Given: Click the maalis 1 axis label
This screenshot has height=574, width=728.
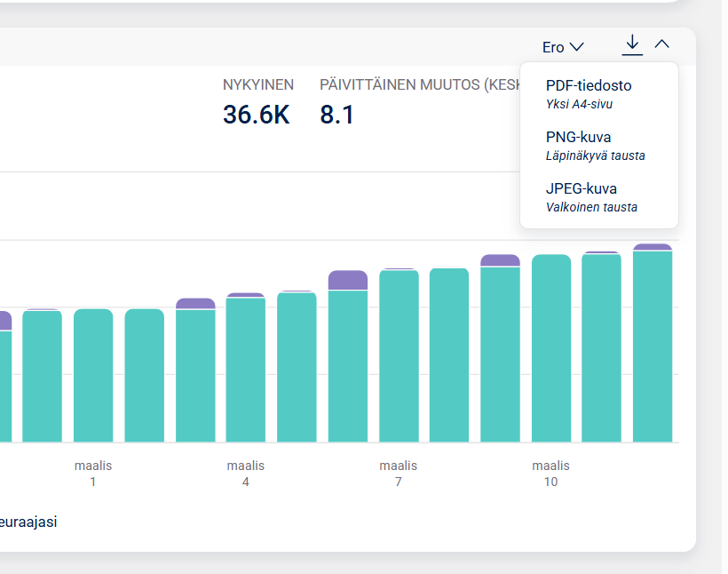Looking at the screenshot, I should click(x=93, y=474).
